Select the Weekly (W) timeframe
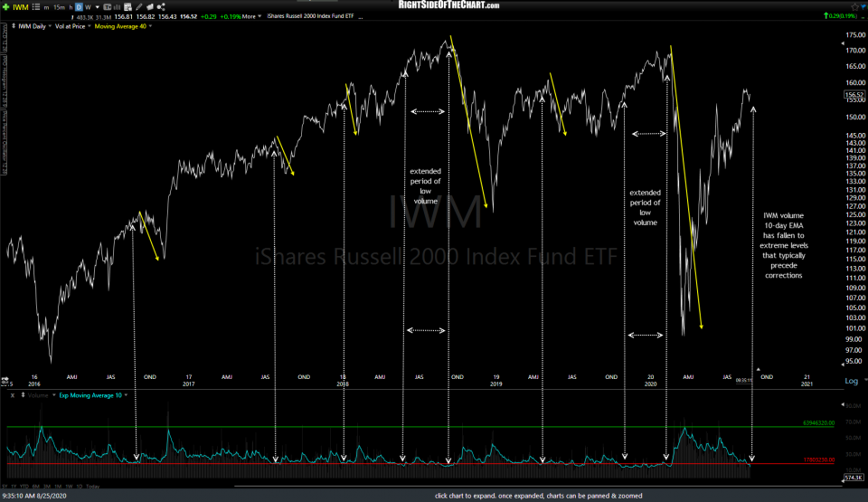 [88, 8]
